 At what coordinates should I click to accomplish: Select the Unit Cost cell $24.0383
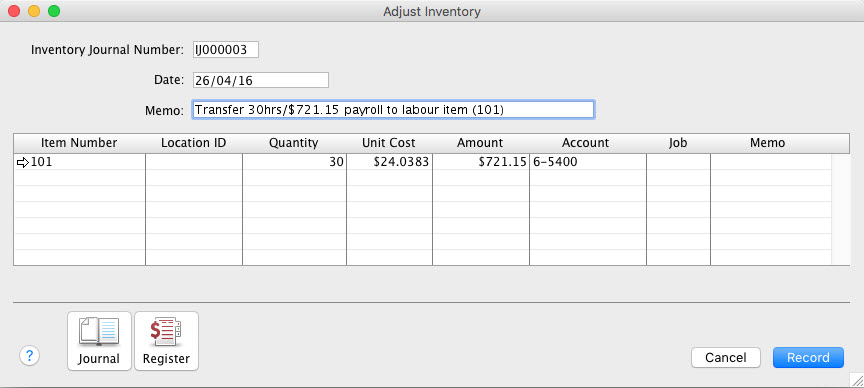point(389,162)
